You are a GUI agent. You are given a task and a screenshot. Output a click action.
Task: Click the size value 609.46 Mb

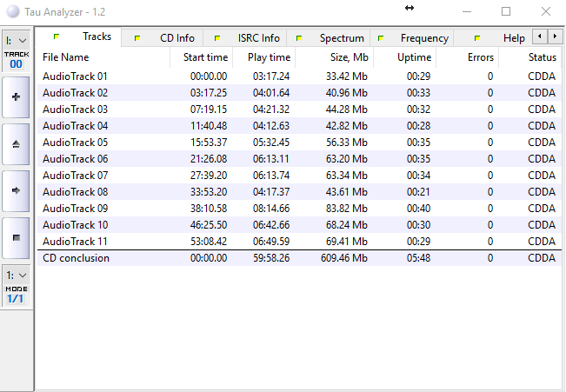pyautogui.click(x=344, y=258)
